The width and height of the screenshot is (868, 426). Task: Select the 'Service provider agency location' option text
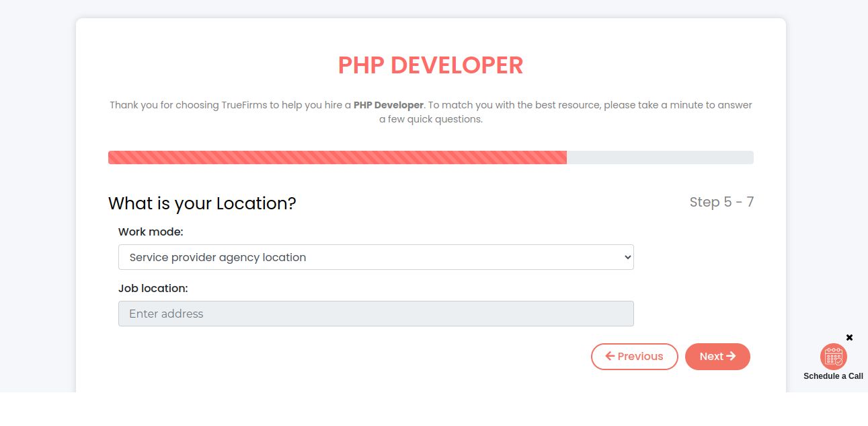(218, 257)
